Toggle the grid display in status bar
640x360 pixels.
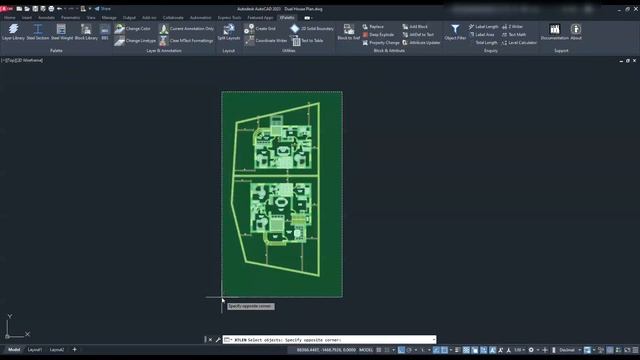pos(379,350)
